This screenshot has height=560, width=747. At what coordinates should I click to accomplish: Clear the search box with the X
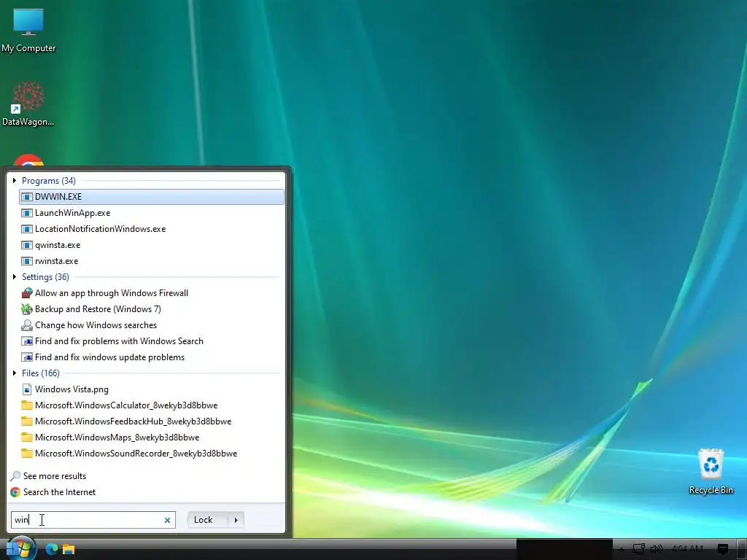coord(167,520)
